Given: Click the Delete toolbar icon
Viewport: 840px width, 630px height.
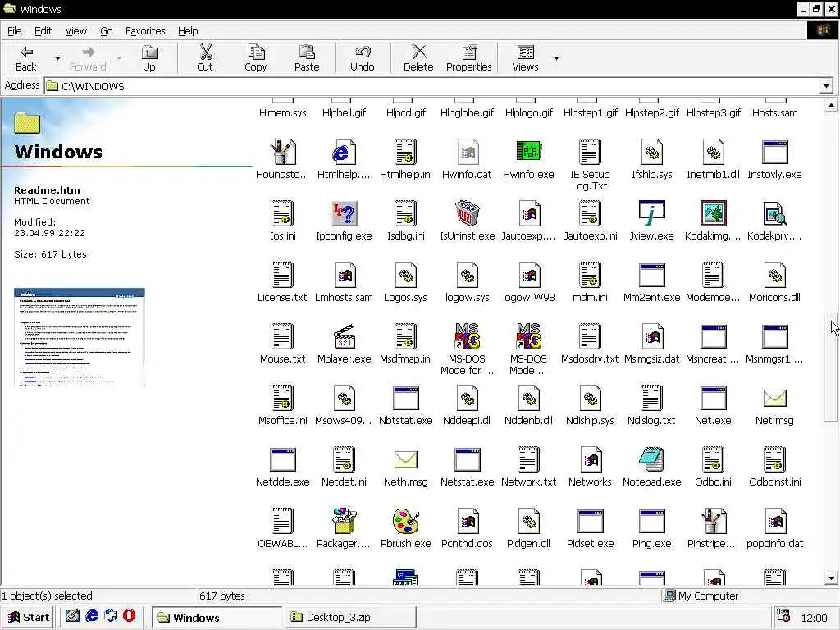Looking at the screenshot, I should (x=418, y=52).
